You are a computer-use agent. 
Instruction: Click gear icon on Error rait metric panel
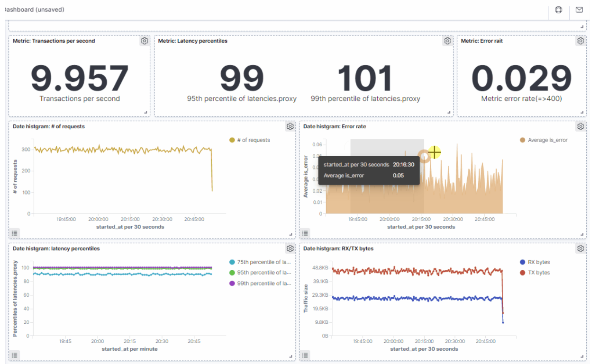pos(581,41)
